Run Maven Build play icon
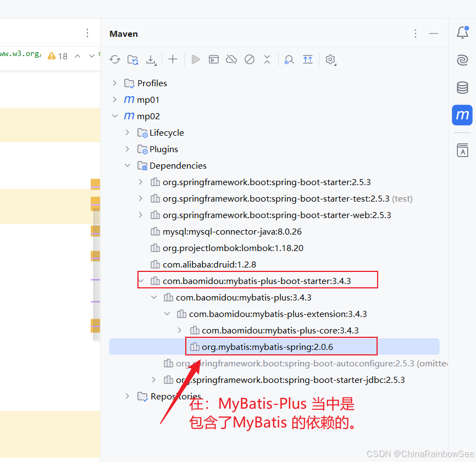The height and width of the screenshot is (462, 476). pos(196,59)
